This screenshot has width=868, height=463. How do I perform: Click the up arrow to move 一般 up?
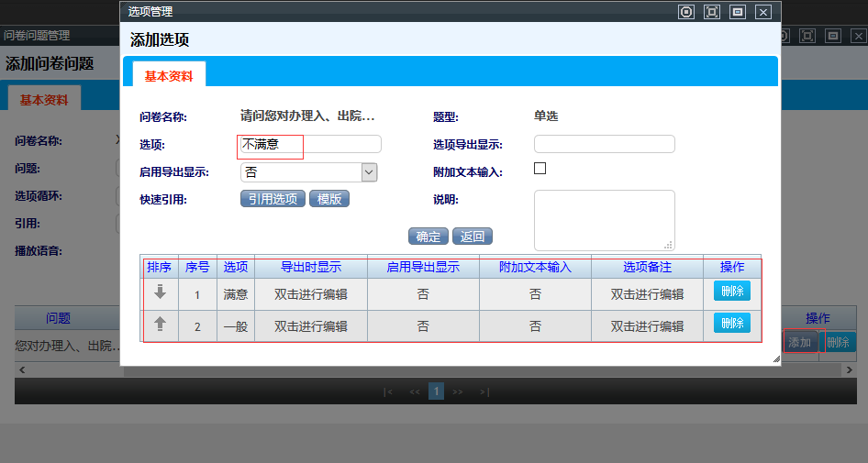click(x=161, y=324)
